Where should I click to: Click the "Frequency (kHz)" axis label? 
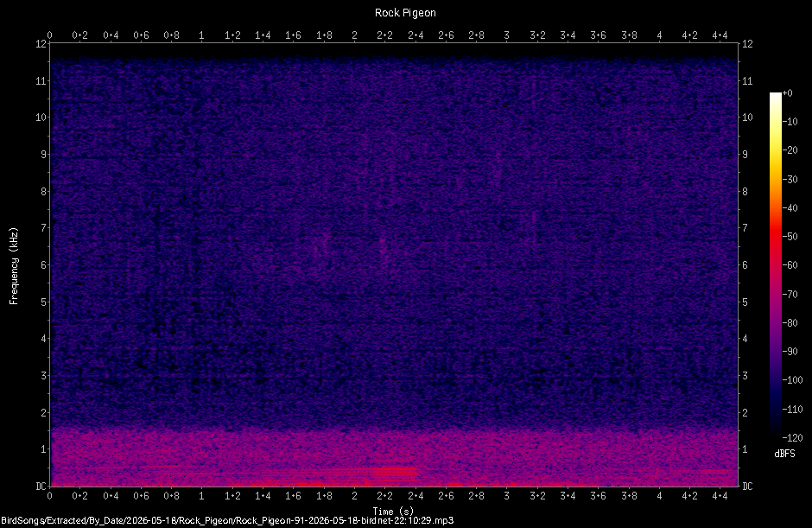(x=14, y=266)
